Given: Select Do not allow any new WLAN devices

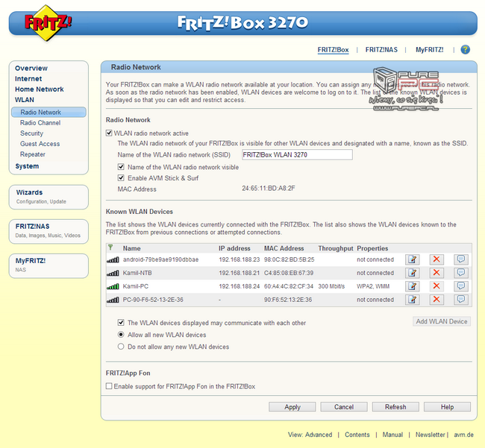Looking at the screenshot, I should tap(121, 347).
